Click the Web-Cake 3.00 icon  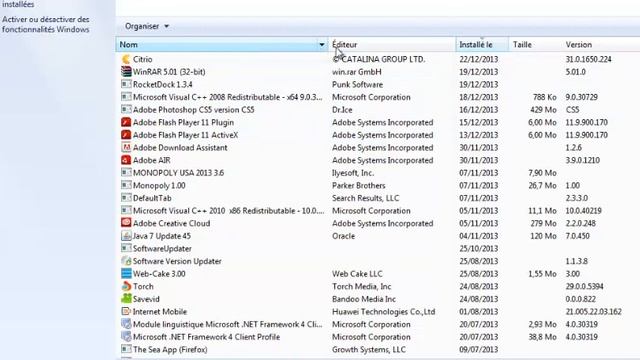coord(126,274)
